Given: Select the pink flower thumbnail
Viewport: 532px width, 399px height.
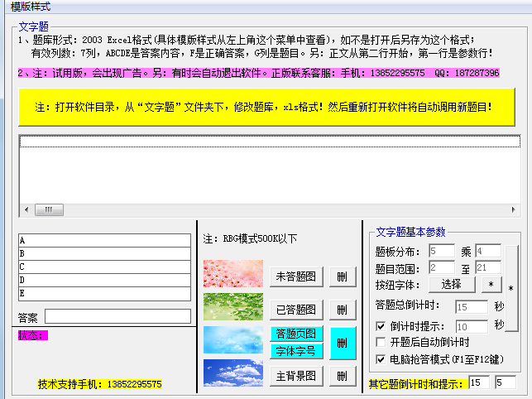Looking at the screenshot, I should click(x=233, y=274).
